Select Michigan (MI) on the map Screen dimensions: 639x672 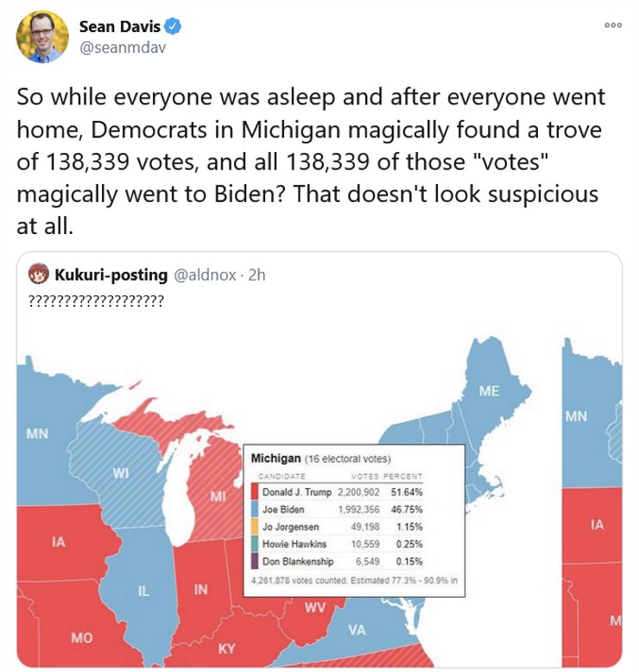click(218, 497)
